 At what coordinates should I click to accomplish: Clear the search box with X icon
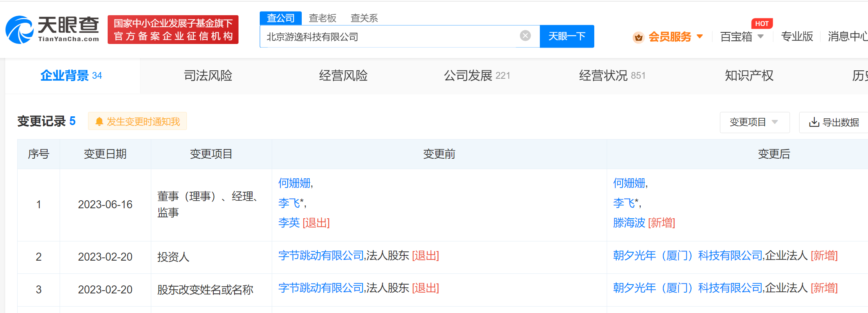[525, 36]
